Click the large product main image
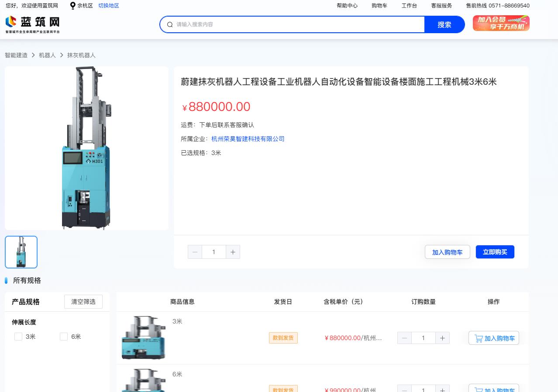Viewport: 558px width, 392px height. click(x=86, y=148)
